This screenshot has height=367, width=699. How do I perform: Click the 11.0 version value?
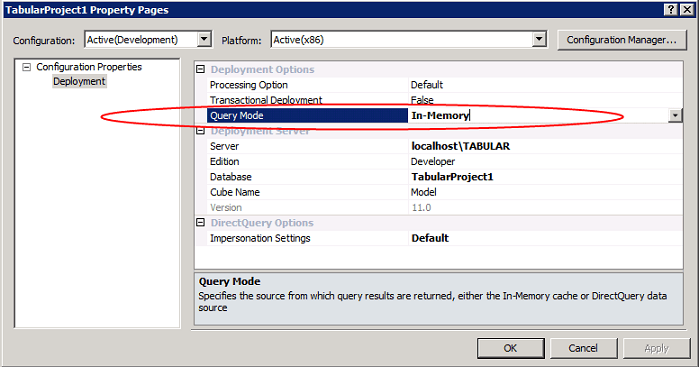[x=421, y=207]
